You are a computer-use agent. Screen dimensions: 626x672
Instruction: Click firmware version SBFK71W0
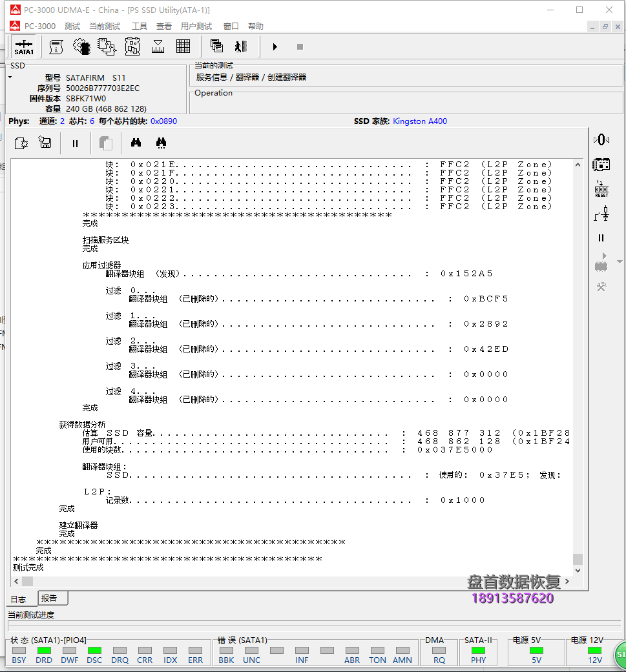(86, 99)
